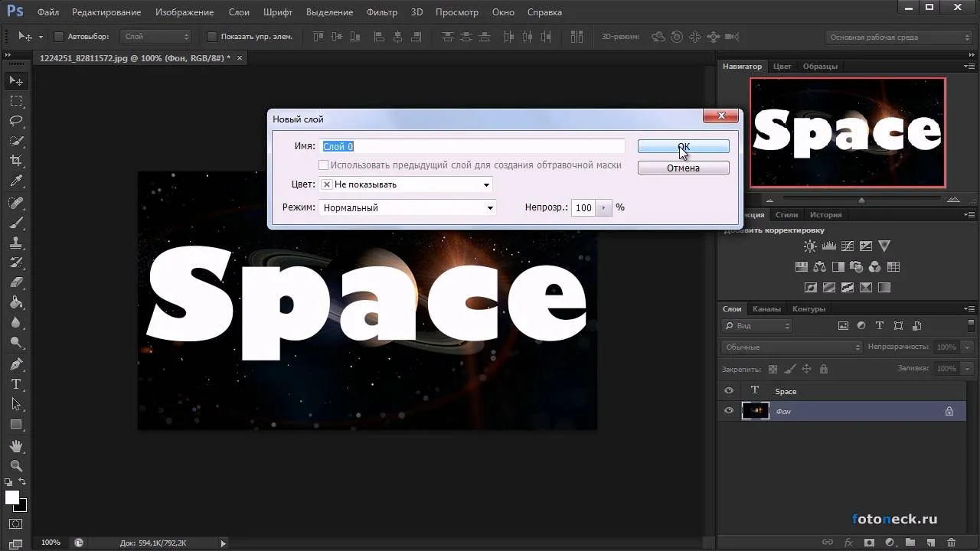Switch to the Каналы tab
Screen dimensions: 980x551
[766, 308]
